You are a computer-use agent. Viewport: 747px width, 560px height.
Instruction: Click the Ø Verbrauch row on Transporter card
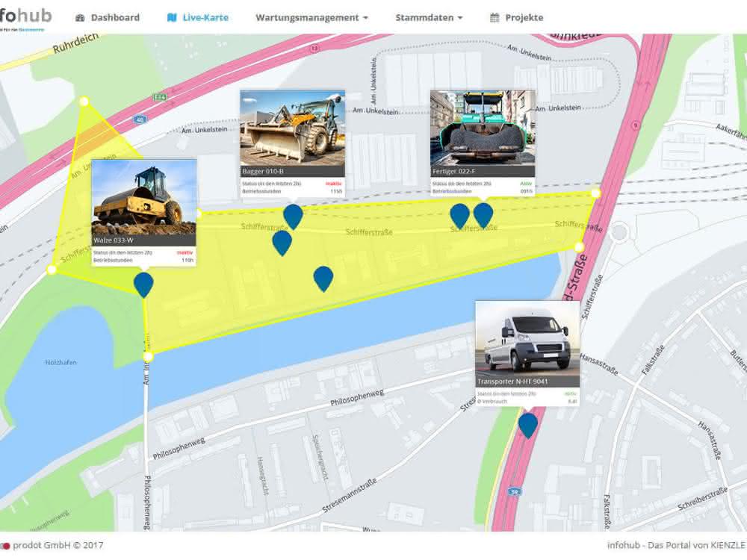(x=527, y=402)
